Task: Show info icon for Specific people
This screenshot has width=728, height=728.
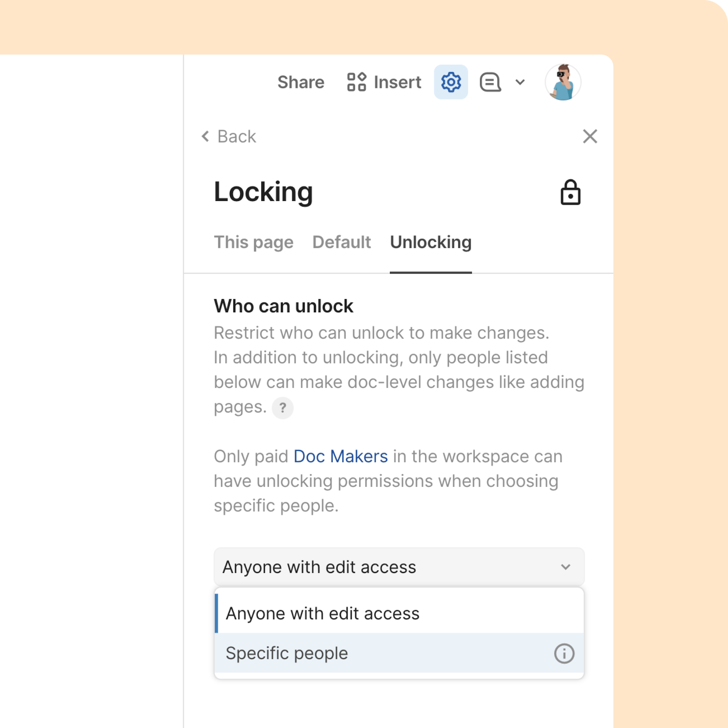Action: [564, 653]
